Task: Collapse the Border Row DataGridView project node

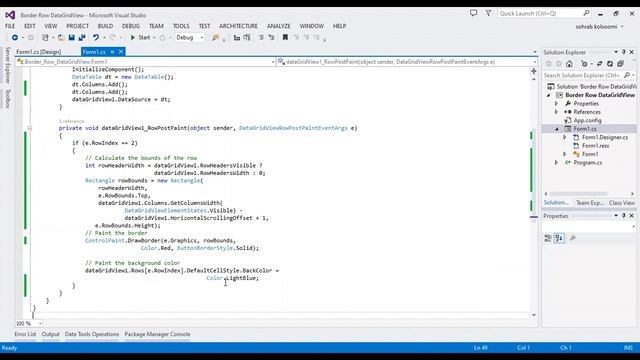Action: [548, 95]
